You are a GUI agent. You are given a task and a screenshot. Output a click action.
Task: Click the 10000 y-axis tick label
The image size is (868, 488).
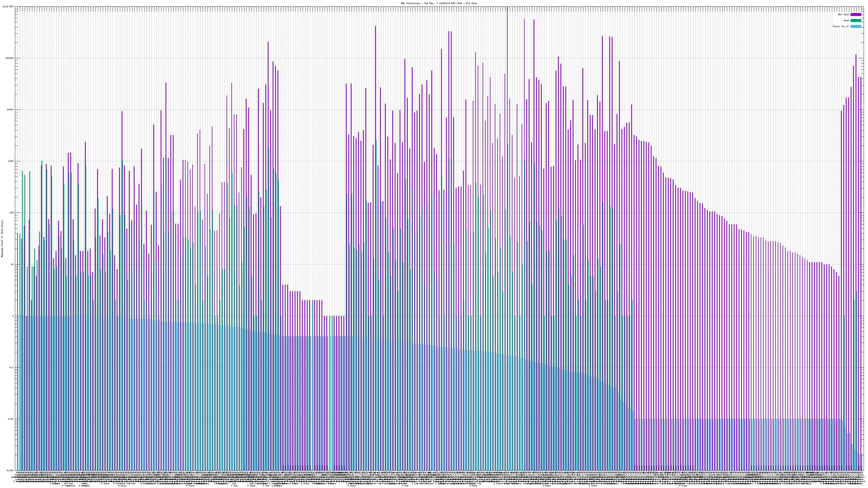click(10, 110)
